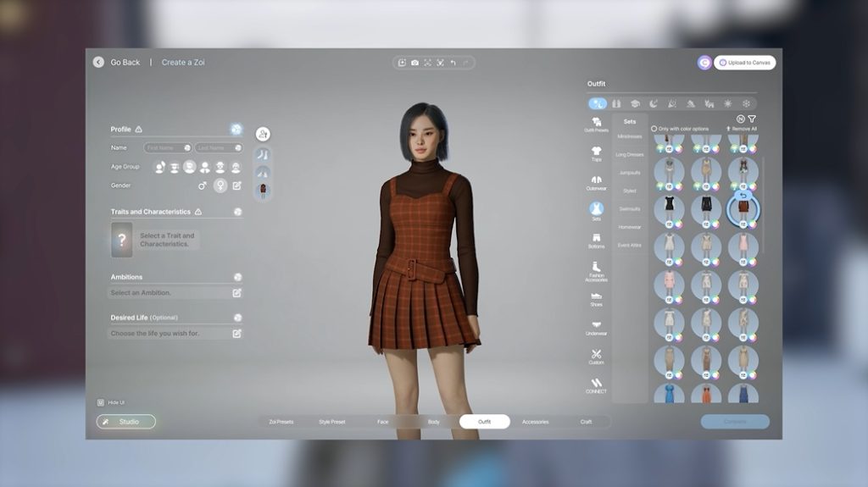Open the Select an Ambition picker

click(x=175, y=293)
